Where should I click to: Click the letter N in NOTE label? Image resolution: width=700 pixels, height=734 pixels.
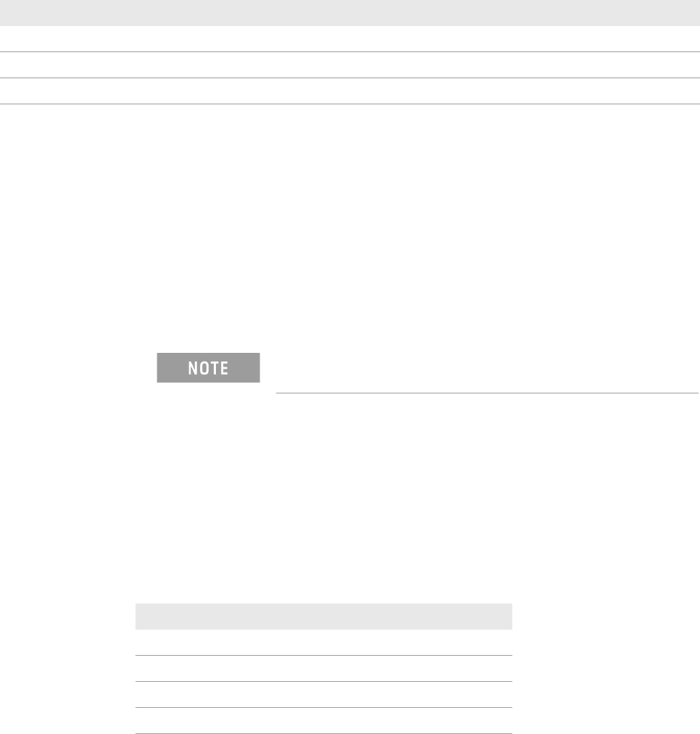(x=193, y=368)
